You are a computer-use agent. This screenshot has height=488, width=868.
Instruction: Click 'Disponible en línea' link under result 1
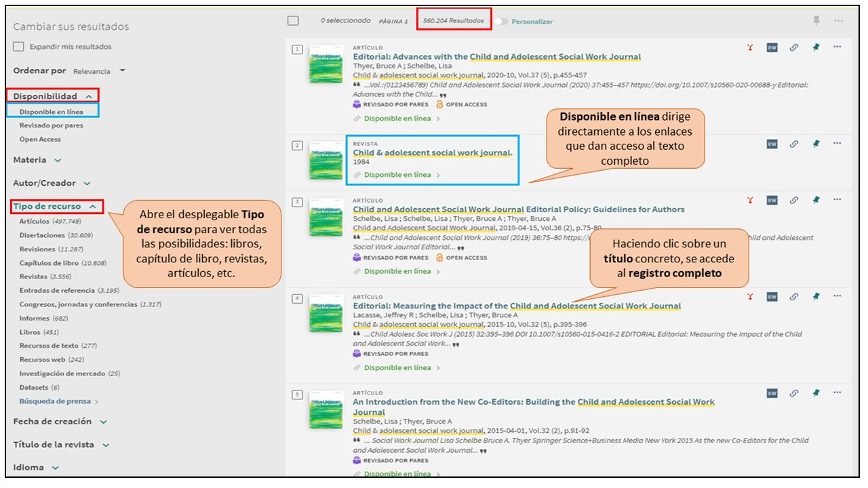pos(397,119)
